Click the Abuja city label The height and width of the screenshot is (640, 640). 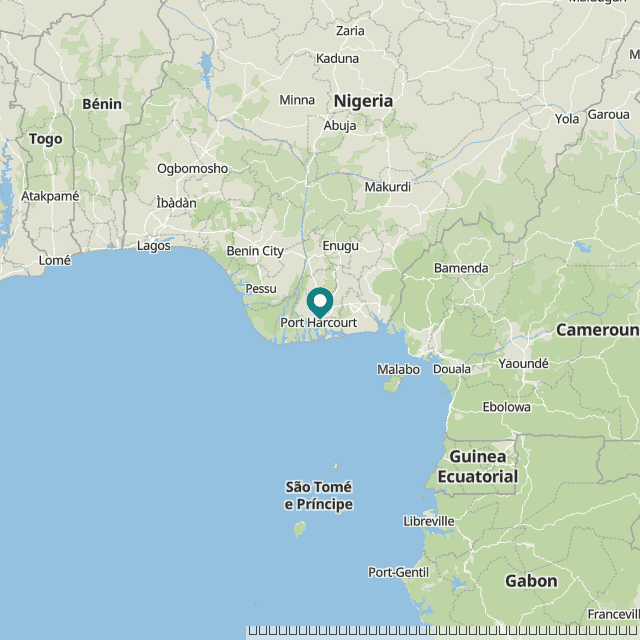coord(340,126)
